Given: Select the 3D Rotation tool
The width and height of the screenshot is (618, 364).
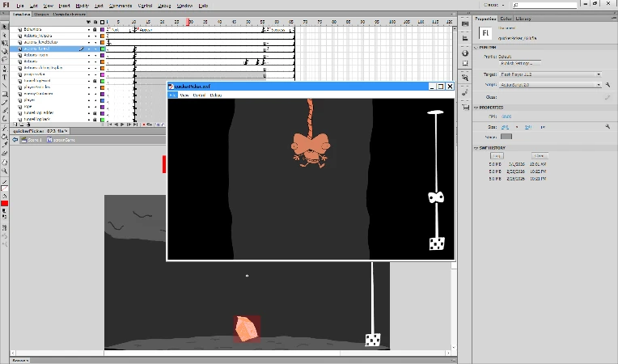Looking at the screenshot, I should pos(4,51).
